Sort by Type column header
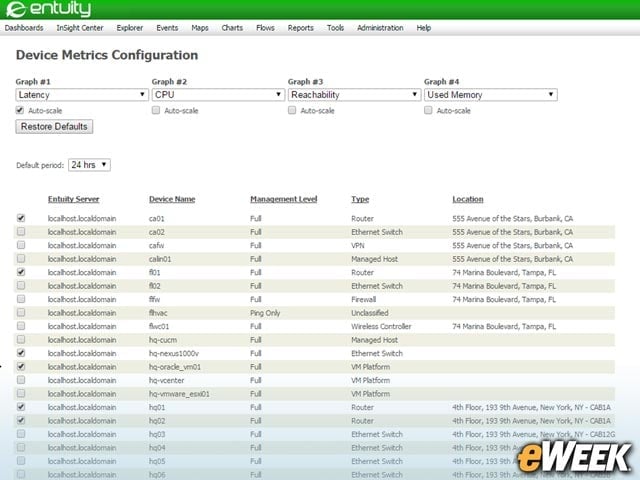The height and width of the screenshot is (480, 640). click(x=360, y=199)
